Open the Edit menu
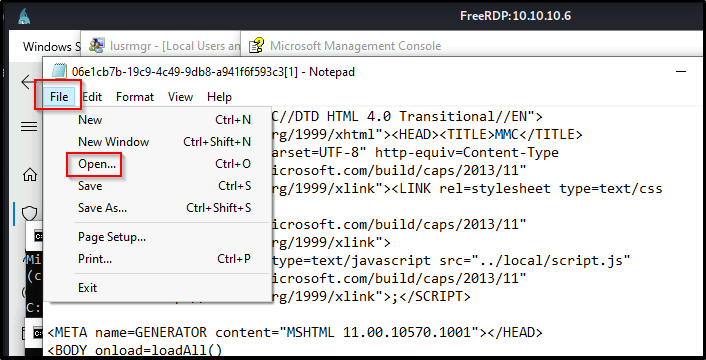The height and width of the screenshot is (360, 706). 92,97
